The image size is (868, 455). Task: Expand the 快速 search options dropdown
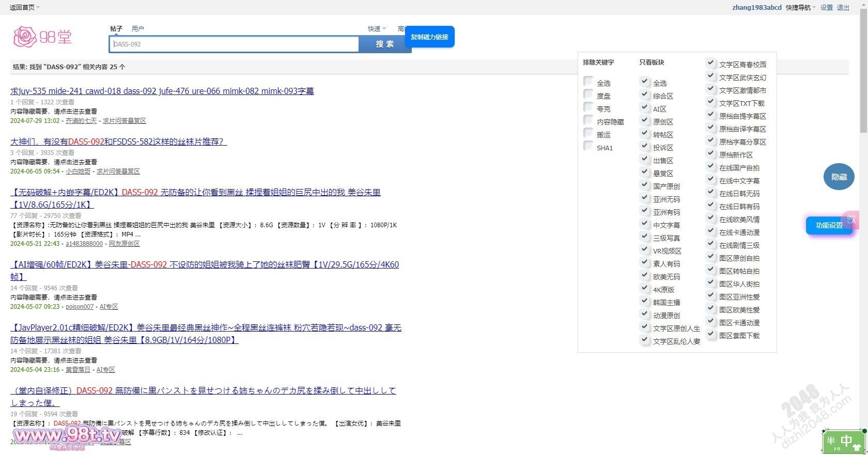click(376, 29)
